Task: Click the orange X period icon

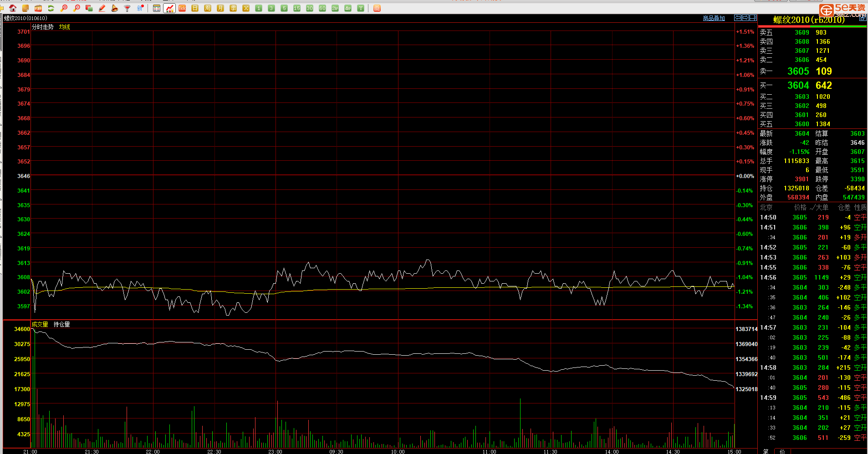Action: pos(246,8)
